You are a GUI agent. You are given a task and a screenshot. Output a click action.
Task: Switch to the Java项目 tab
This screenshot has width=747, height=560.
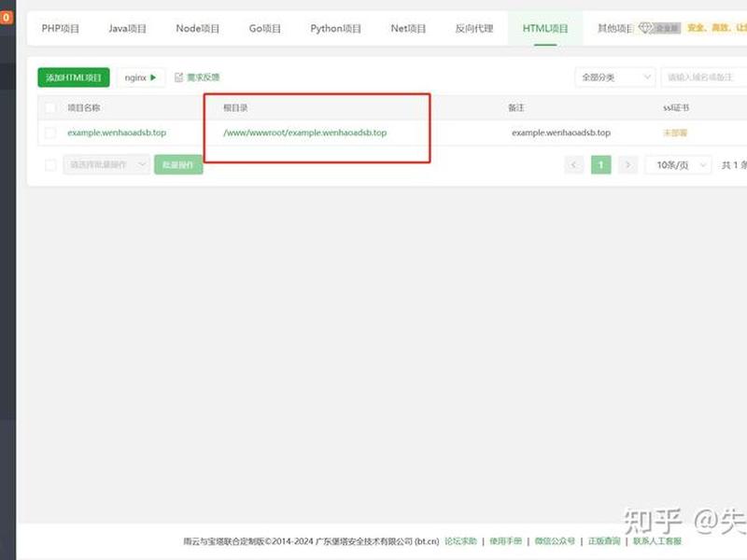pyautogui.click(x=127, y=29)
